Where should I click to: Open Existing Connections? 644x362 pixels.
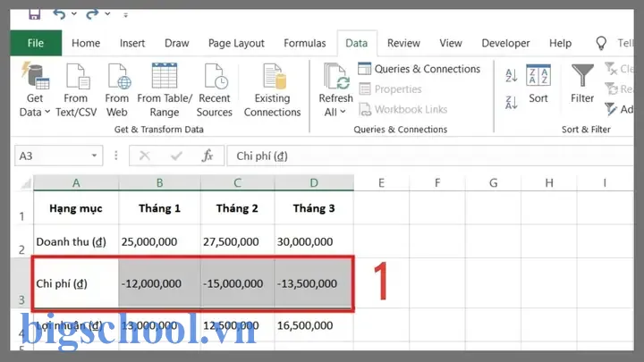click(x=272, y=90)
